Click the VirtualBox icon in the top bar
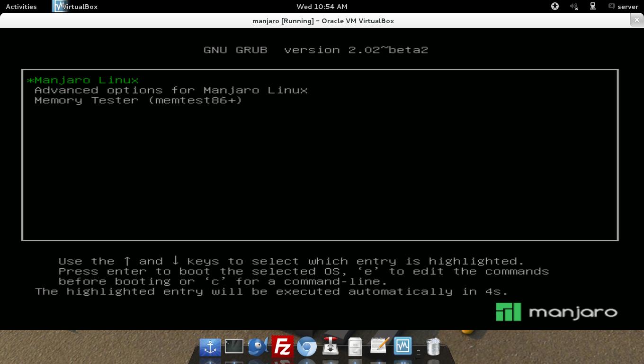This screenshot has height=364, width=644. pos(60,6)
